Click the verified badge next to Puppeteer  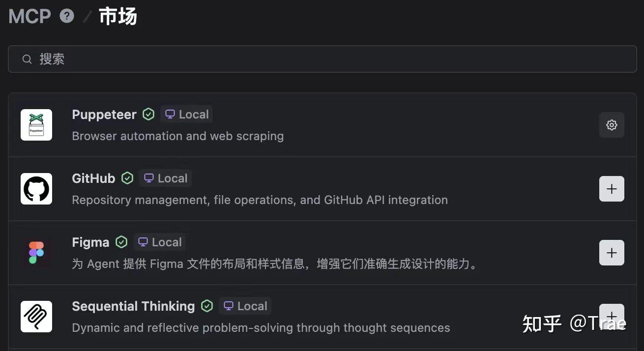coord(148,115)
